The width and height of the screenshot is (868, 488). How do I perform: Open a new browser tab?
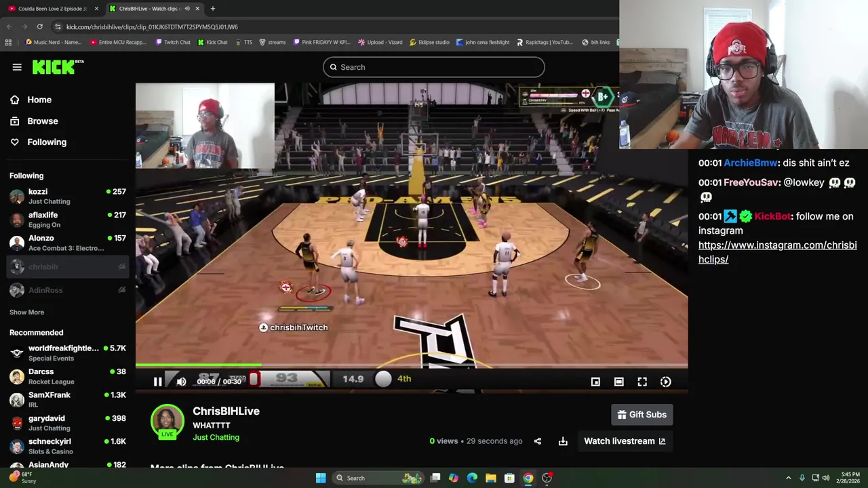click(212, 8)
